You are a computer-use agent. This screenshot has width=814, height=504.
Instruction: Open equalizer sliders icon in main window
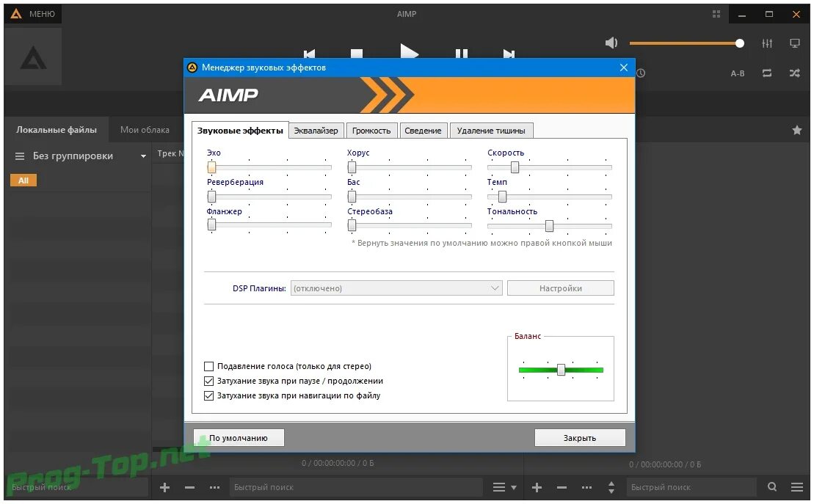[767, 43]
